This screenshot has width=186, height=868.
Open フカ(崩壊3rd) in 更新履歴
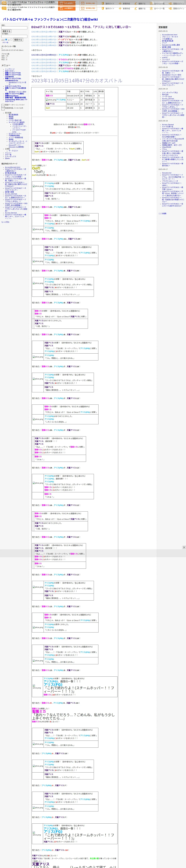click(x=167, y=39)
